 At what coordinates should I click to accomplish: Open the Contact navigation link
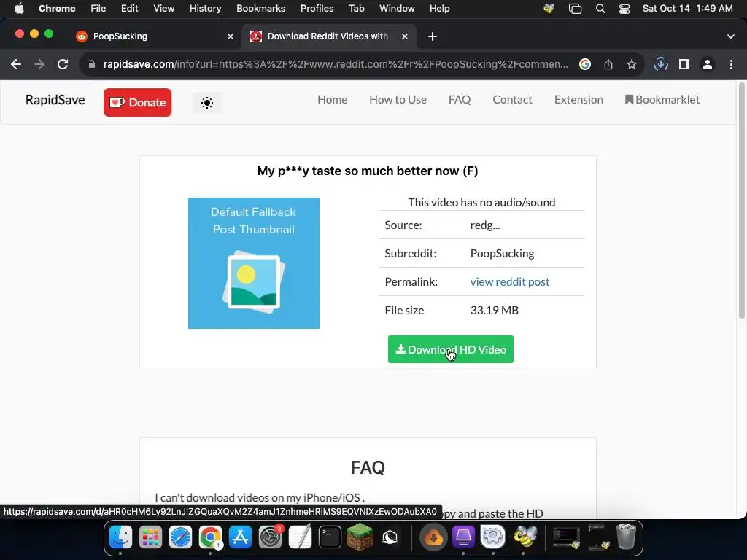pos(512,99)
